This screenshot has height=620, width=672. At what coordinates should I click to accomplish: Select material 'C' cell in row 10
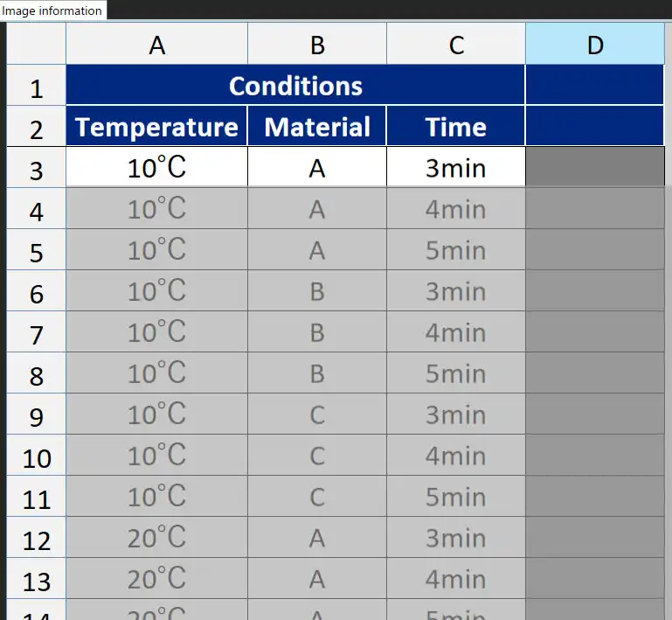pos(317,456)
